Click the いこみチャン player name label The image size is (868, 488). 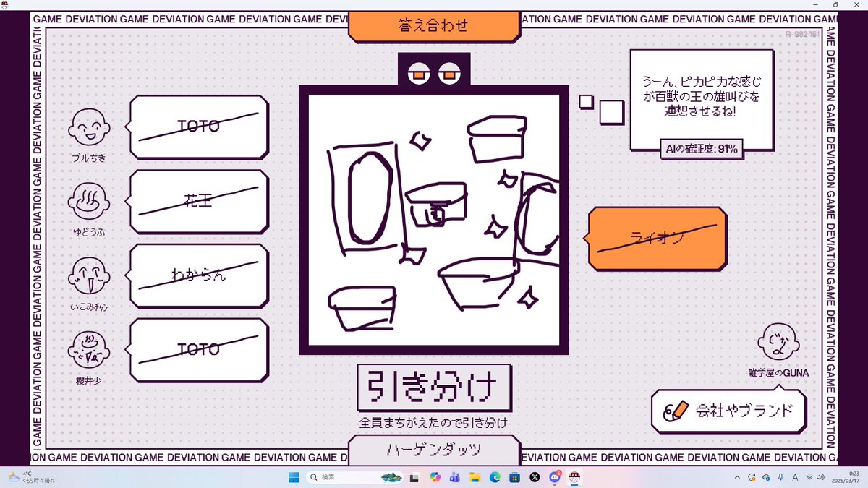89,307
